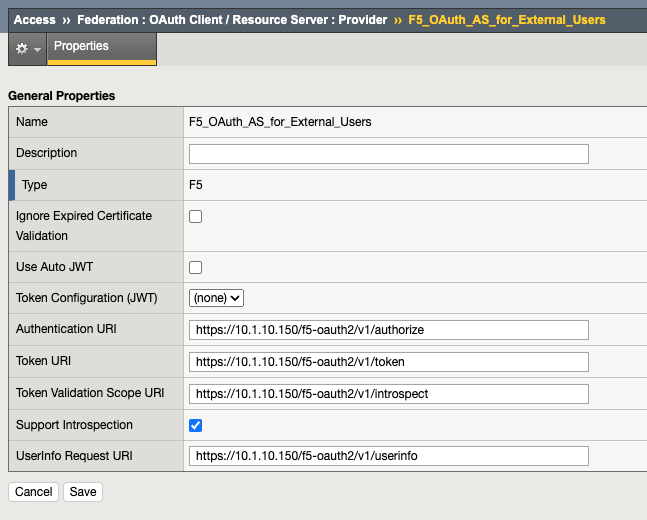647x520 pixels.
Task: Click the gear settings icon
Action: tap(21, 48)
